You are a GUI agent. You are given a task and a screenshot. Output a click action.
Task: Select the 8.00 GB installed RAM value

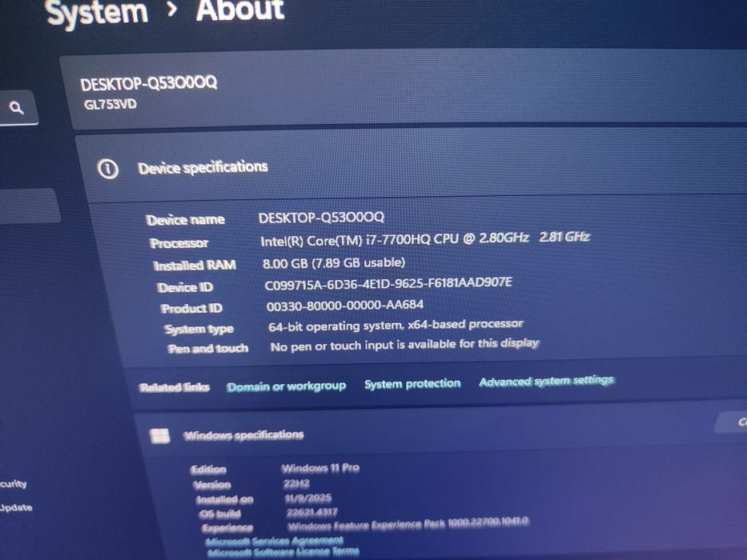coord(334,263)
